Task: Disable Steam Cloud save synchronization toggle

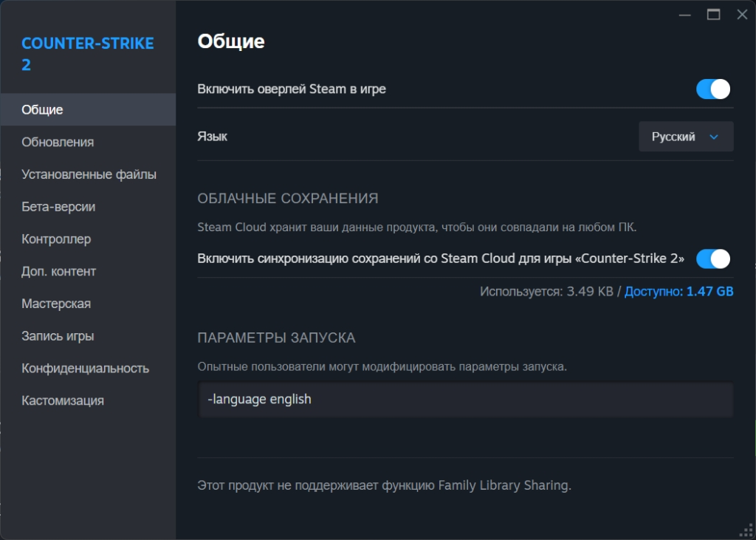Action: click(712, 259)
